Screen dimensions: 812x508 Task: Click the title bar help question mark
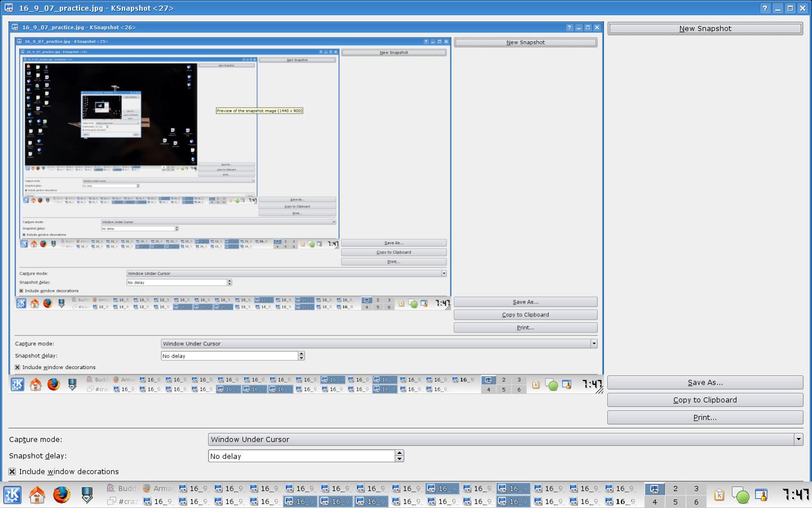pyautogui.click(x=765, y=8)
